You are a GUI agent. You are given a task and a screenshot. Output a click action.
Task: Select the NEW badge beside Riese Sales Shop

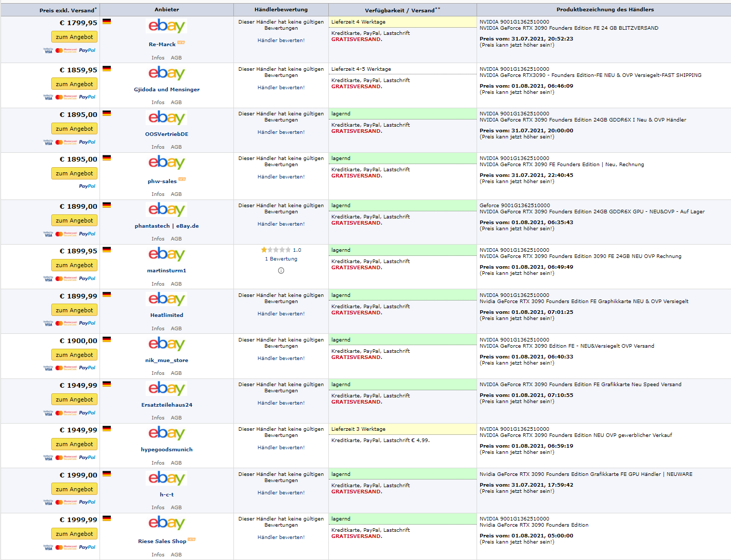[x=192, y=539]
